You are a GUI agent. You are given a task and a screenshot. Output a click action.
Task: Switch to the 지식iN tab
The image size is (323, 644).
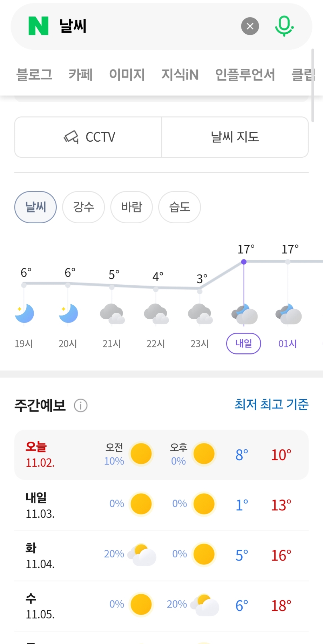click(180, 75)
